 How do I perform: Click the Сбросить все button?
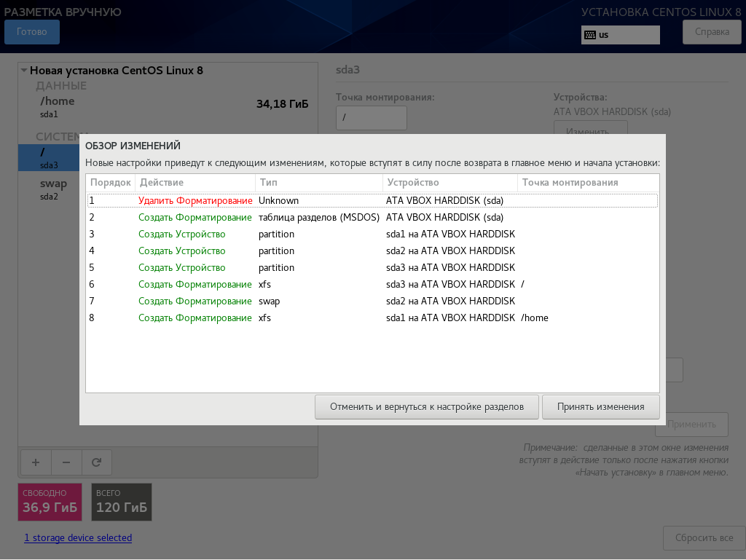coord(704,537)
